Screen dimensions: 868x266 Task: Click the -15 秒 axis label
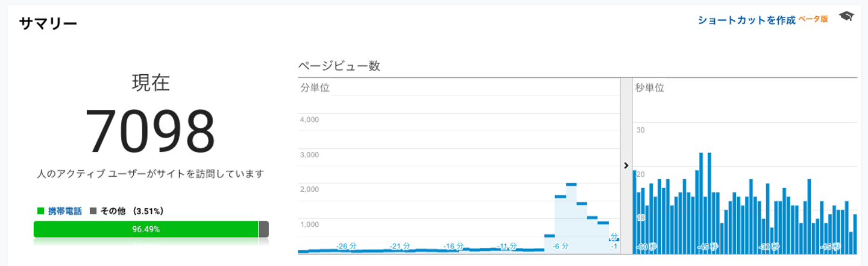coord(831,247)
